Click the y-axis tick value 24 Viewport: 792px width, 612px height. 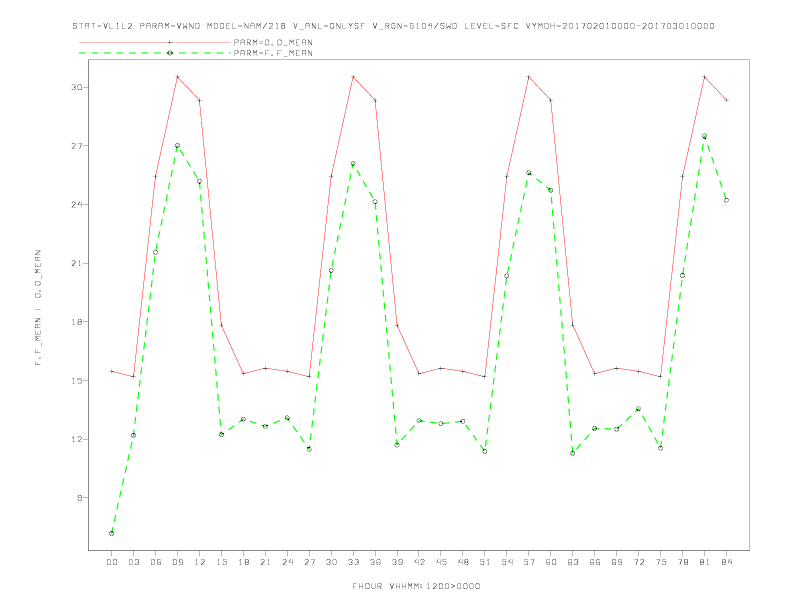click(x=77, y=205)
